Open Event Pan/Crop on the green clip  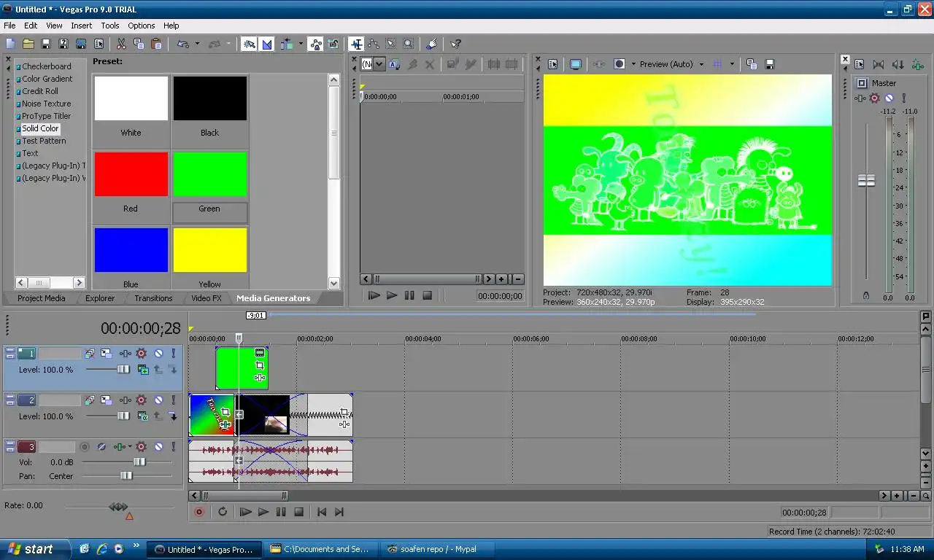tap(259, 365)
